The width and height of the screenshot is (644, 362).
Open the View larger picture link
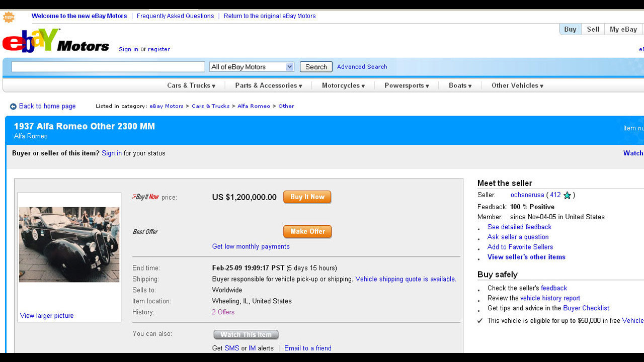(47, 316)
